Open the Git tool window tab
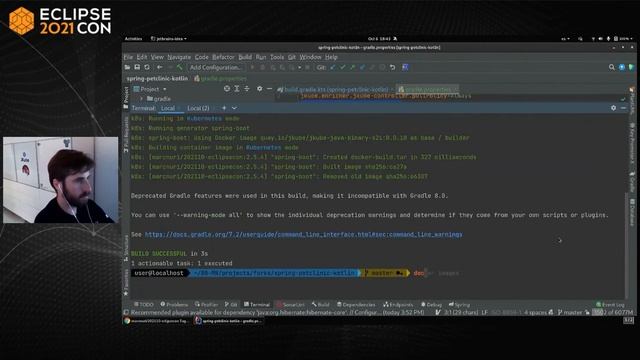 tap(231, 304)
